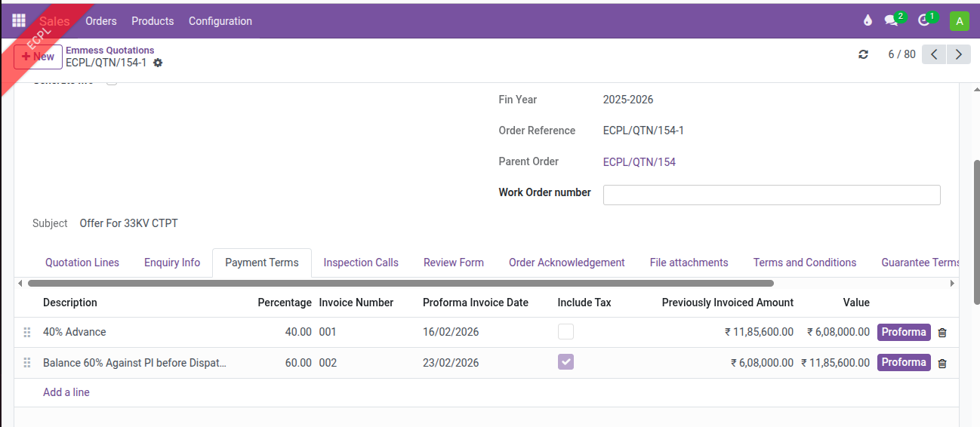Open the user avatar account menu
Image resolution: width=980 pixels, height=427 pixels.
(x=959, y=21)
